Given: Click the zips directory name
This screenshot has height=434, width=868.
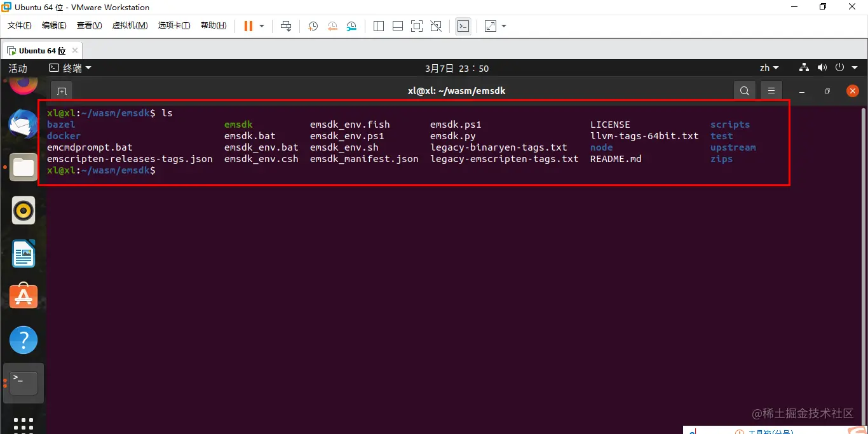Looking at the screenshot, I should coord(722,159).
